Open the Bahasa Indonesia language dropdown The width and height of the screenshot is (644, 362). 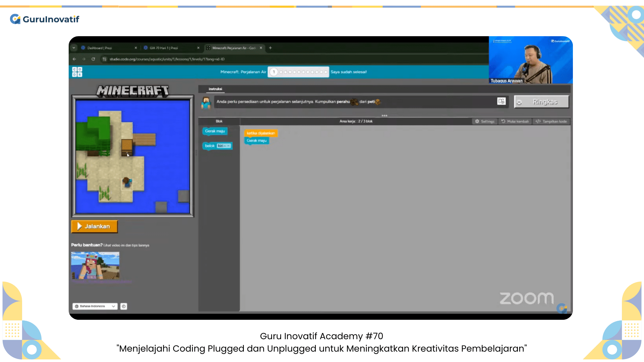click(x=95, y=306)
